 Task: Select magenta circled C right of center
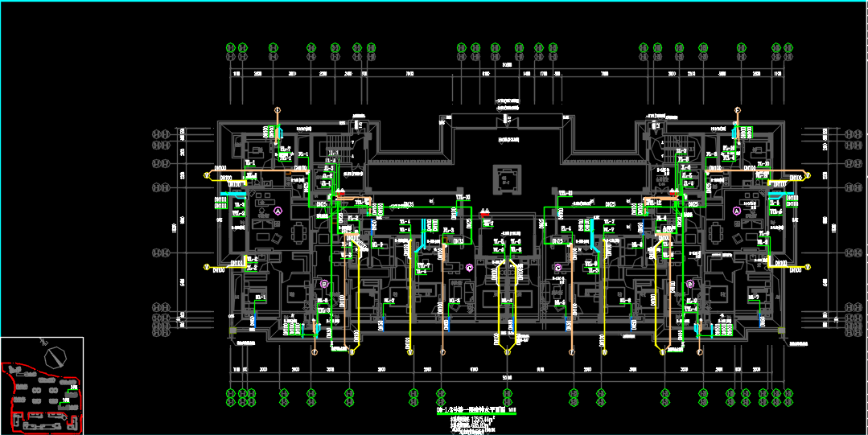(558, 268)
